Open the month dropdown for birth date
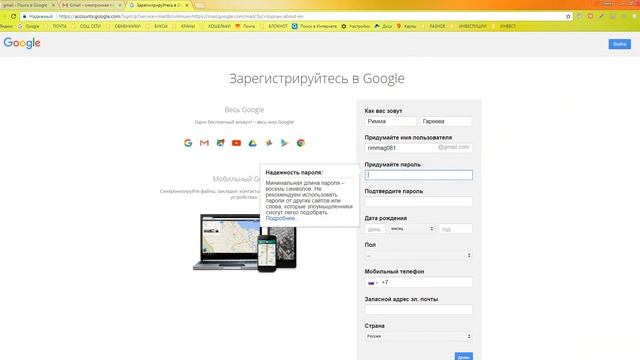640x360 pixels. click(411, 229)
